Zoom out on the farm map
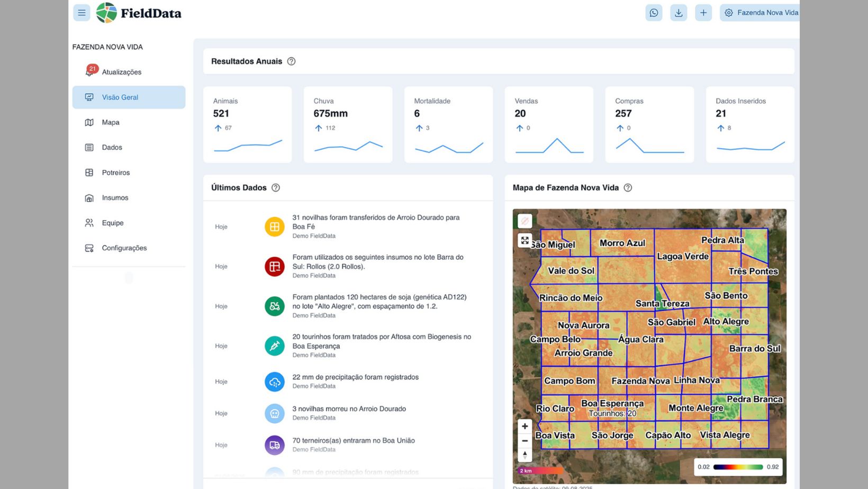868x489 pixels. click(x=525, y=441)
